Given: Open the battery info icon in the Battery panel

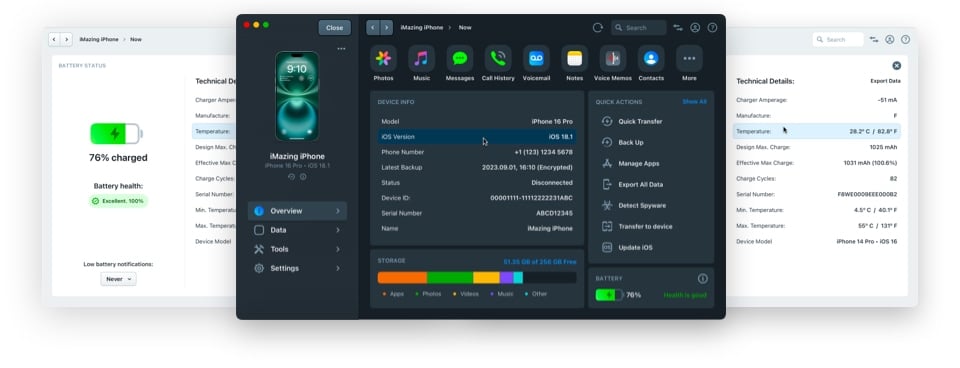Looking at the screenshot, I should click(x=702, y=279).
